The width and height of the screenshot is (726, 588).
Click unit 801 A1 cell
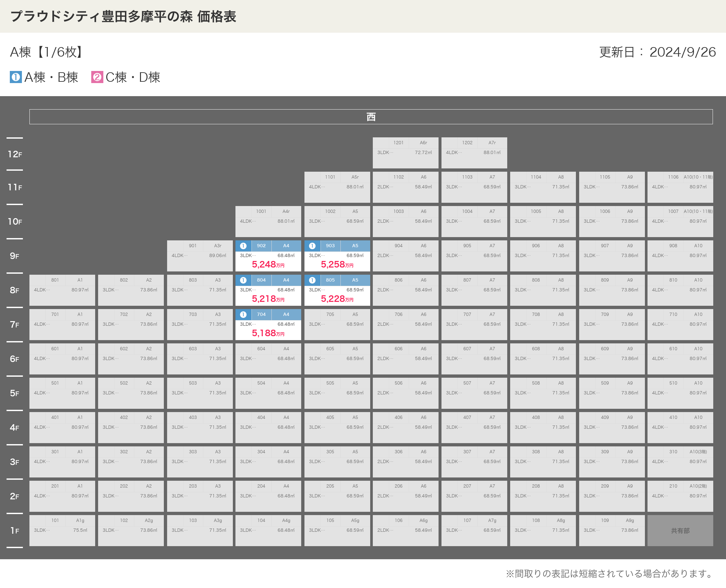pos(62,290)
